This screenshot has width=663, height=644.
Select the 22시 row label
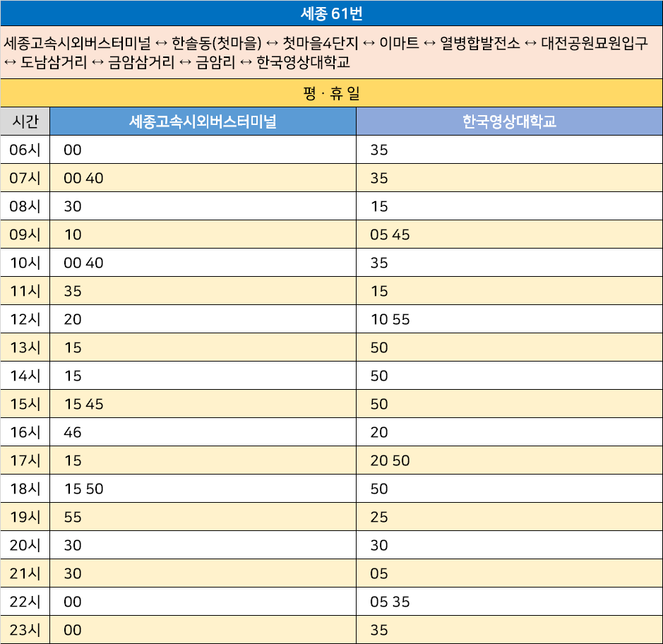point(25,602)
